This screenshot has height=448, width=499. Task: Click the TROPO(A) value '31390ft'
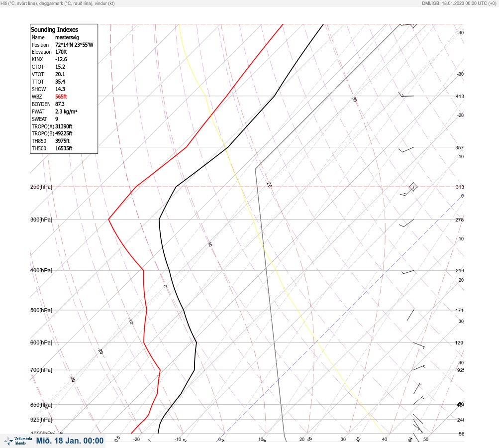[x=64, y=126]
